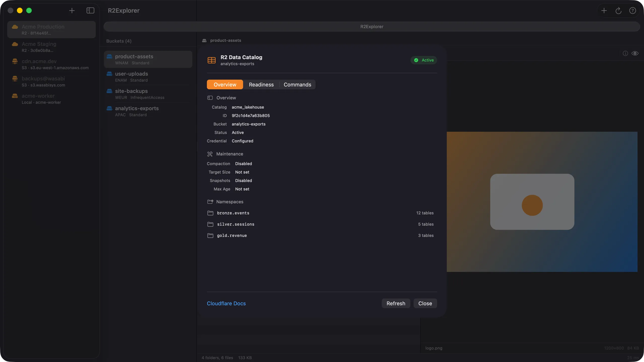This screenshot has height=362, width=644.
Task: Select the acme-worker local connection
Action: pos(52,99)
